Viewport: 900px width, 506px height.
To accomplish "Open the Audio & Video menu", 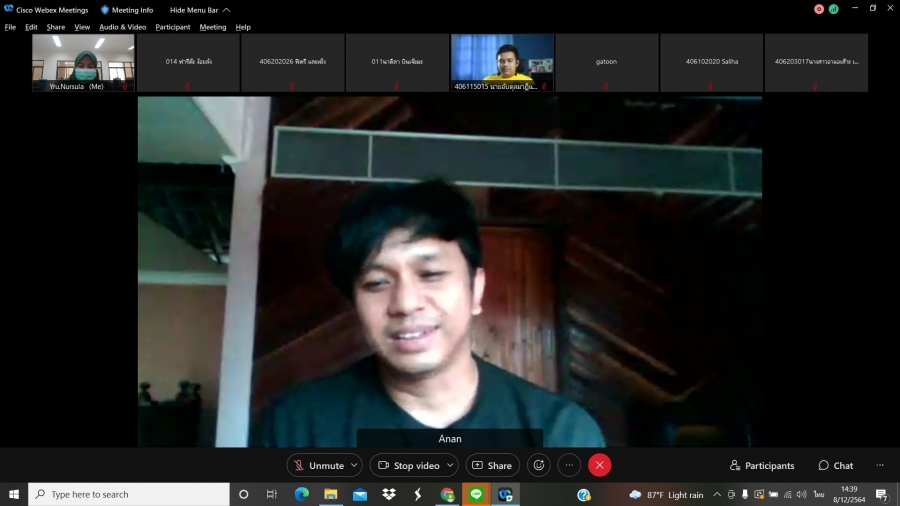I will pyautogui.click(x=122, y=27).
